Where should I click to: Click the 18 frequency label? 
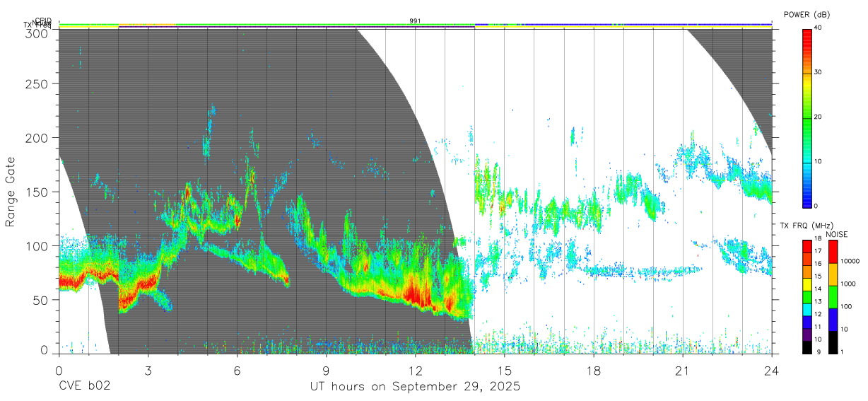pyautogui.click(x=819, y=239)
